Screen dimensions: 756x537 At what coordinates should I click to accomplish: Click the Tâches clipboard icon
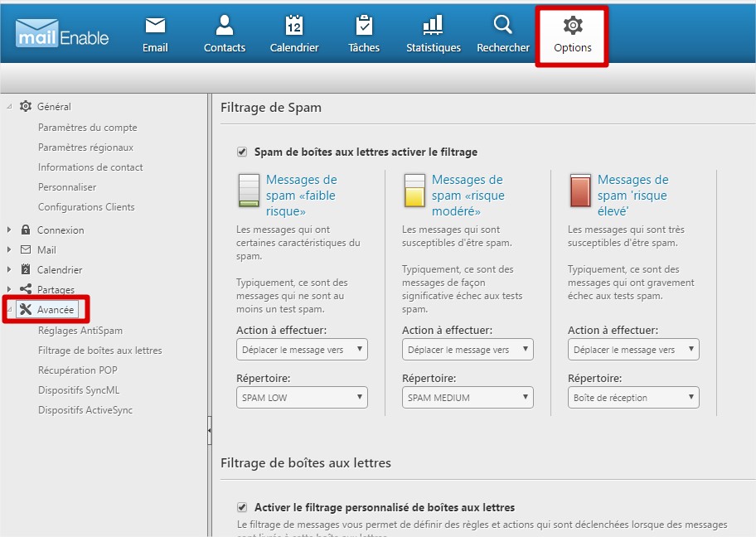click(x=363, y=26)
